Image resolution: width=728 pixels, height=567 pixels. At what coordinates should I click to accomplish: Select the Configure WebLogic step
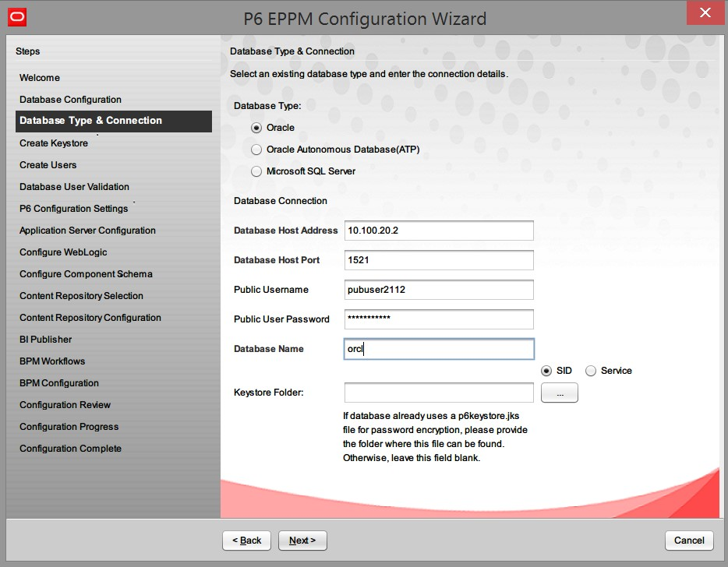tap(63, 252)
